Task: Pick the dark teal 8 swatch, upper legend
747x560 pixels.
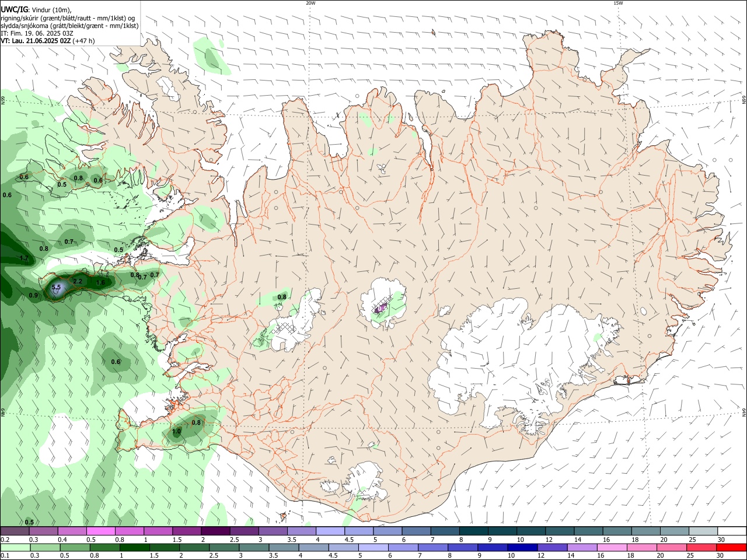Action: 473,531
